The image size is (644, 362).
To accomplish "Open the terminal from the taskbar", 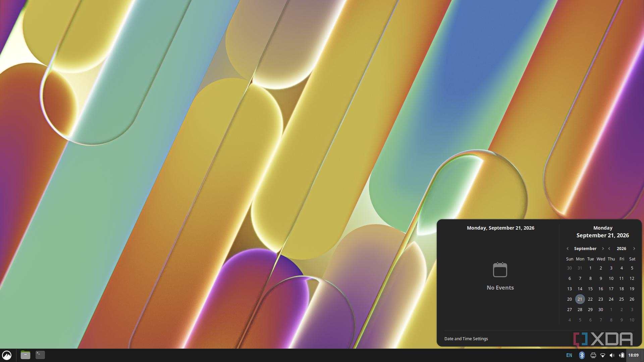I will [x=40, y=355].
